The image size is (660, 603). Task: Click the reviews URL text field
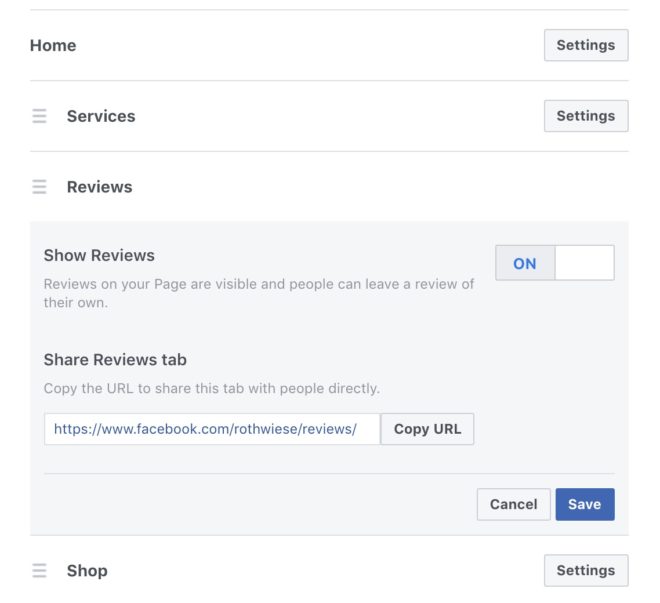212,429
